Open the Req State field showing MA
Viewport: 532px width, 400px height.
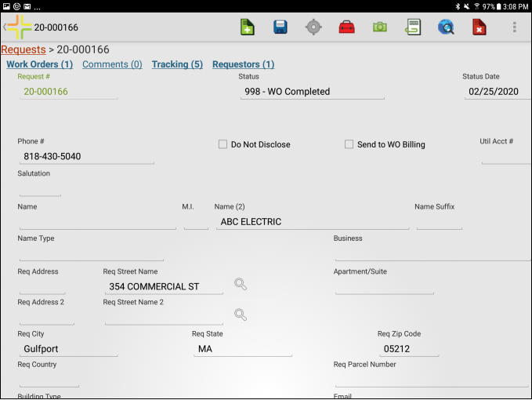click(x=243, y=349)
